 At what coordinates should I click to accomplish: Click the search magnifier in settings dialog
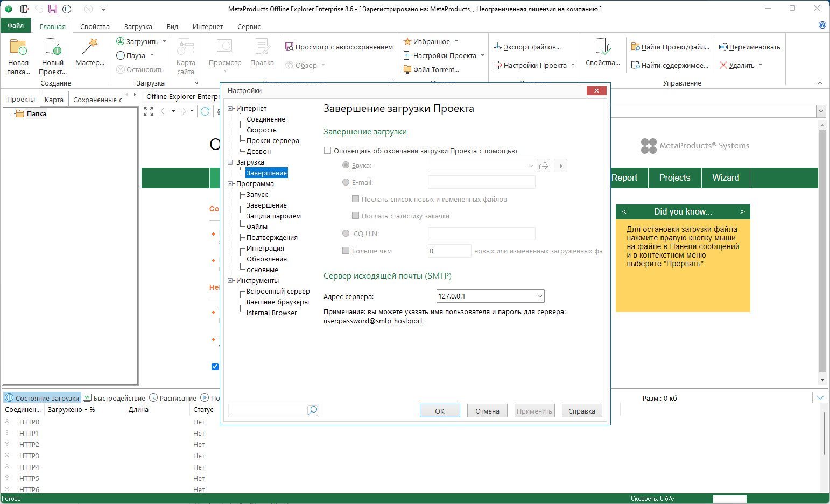click(x=313, y=410)
